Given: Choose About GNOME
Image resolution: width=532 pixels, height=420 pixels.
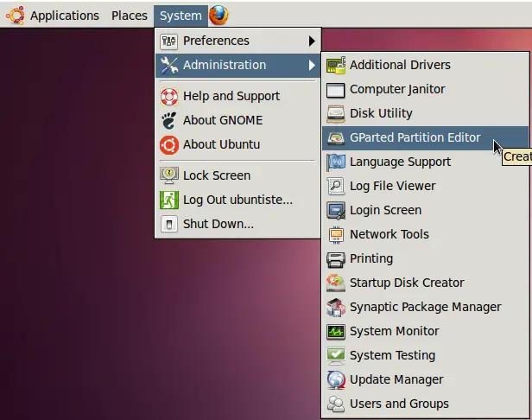Looking at the screenshot, I should [237, 120].
